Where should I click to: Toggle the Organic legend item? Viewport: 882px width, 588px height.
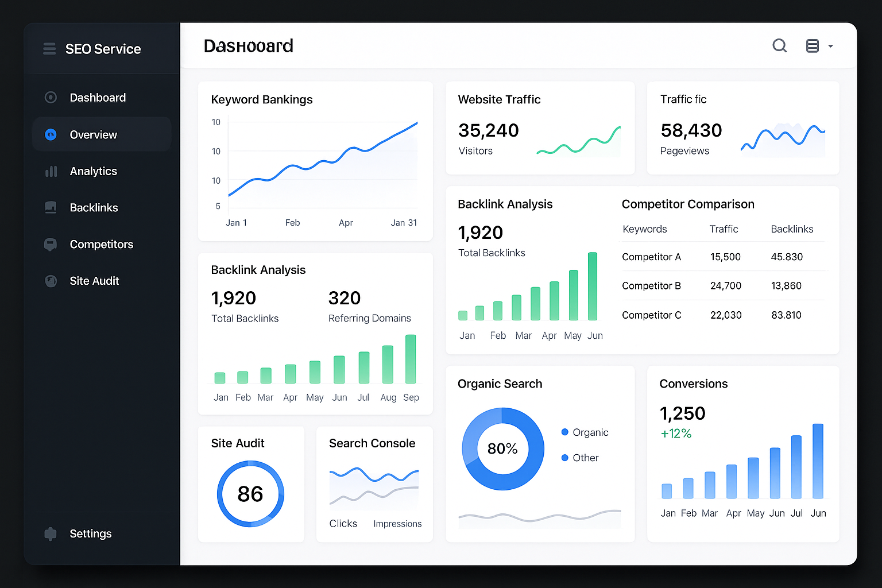[585, 432]
